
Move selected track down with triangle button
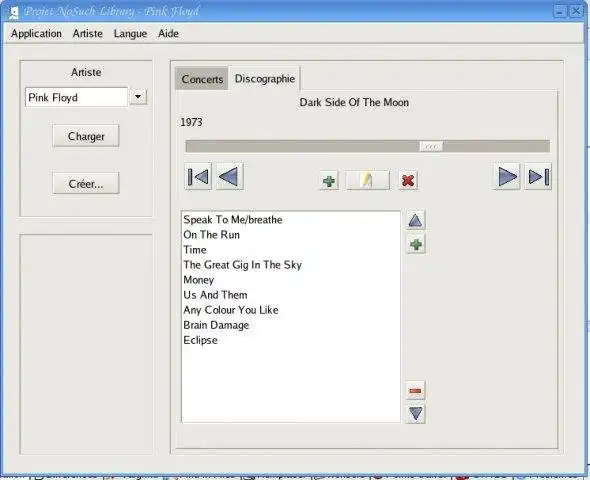pos(415,413)
